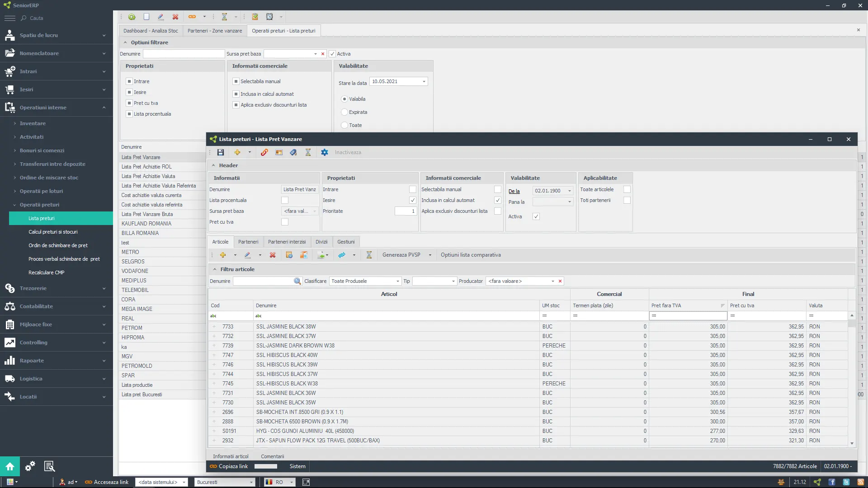Toggle the Activa checkbox in header section
This screenshot has height=488, width=868.
click(536, 216)
